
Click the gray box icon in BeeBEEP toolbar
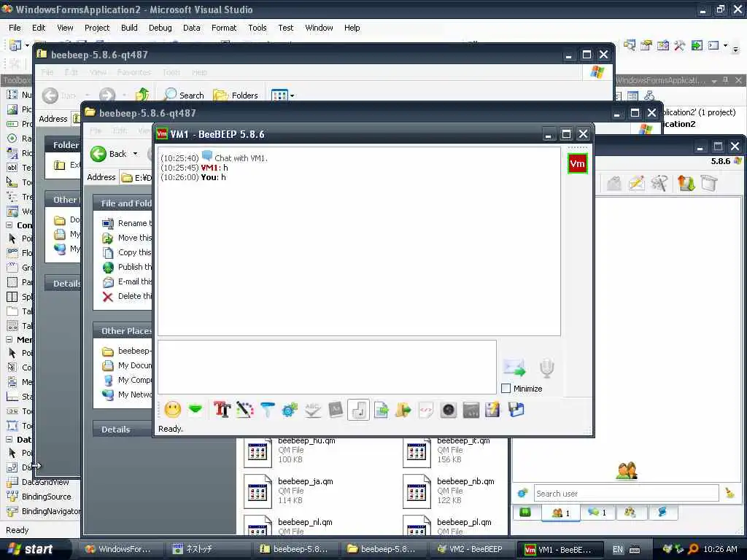(x=709, y=183)
